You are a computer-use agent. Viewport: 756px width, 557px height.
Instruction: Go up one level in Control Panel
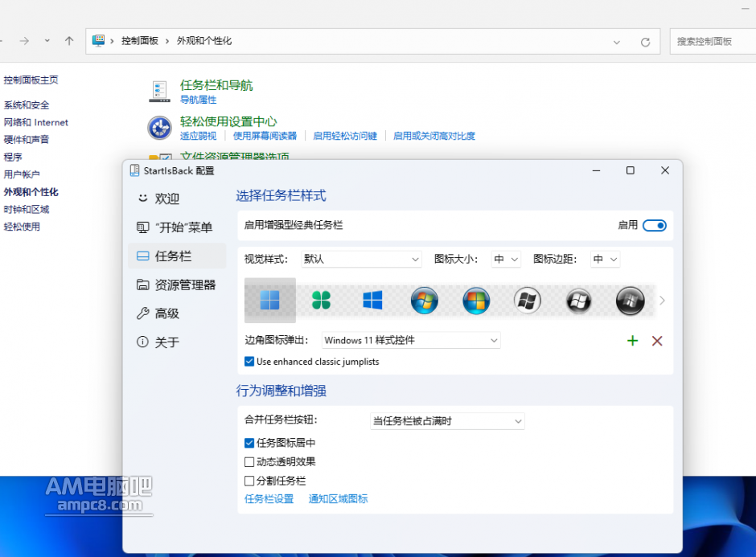[x=69, y=41]
